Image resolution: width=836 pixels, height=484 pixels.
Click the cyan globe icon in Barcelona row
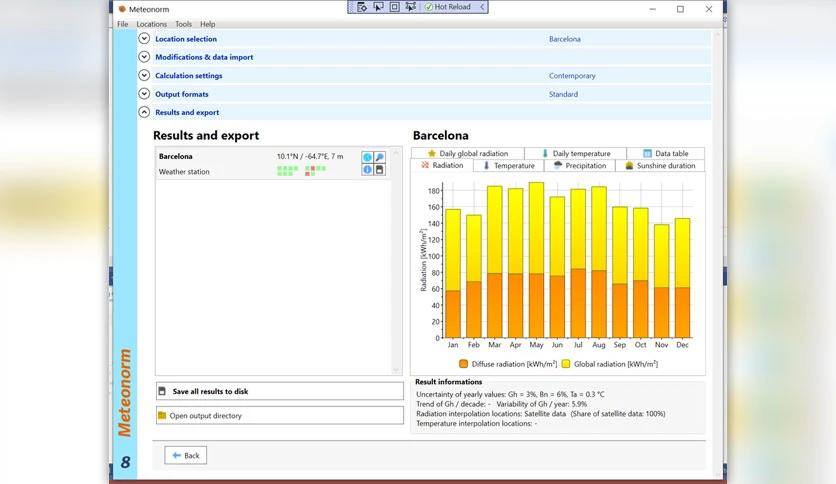point(367,157)
